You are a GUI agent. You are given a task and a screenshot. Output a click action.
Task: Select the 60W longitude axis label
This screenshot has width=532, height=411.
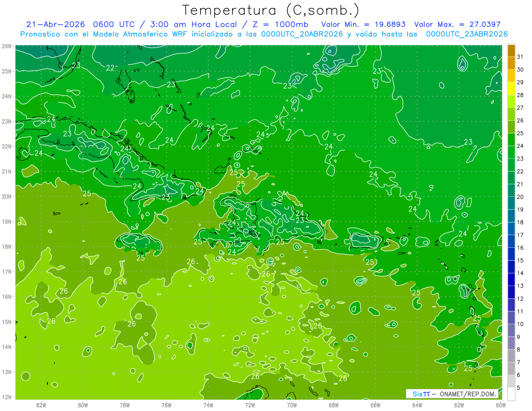click(501, 405)
